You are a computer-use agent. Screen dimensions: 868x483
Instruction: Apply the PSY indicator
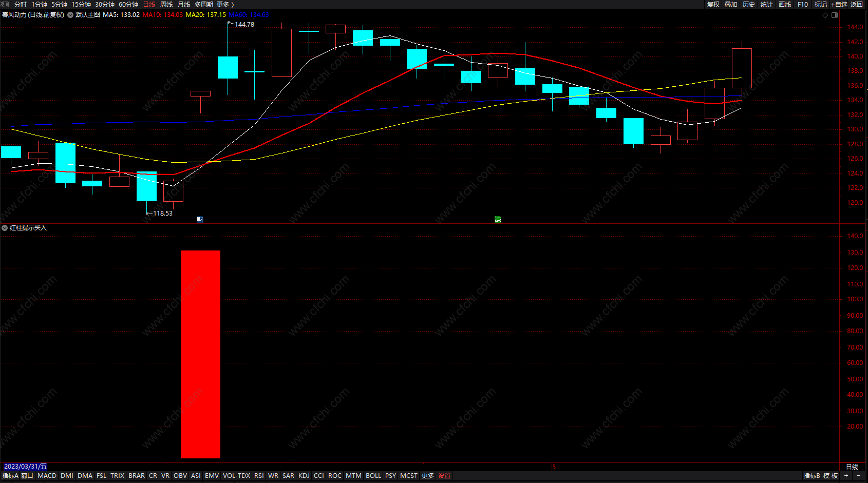391,476
